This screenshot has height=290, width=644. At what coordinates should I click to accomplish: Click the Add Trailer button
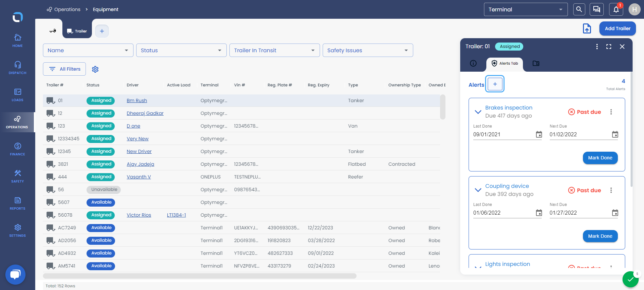[618, 28]
